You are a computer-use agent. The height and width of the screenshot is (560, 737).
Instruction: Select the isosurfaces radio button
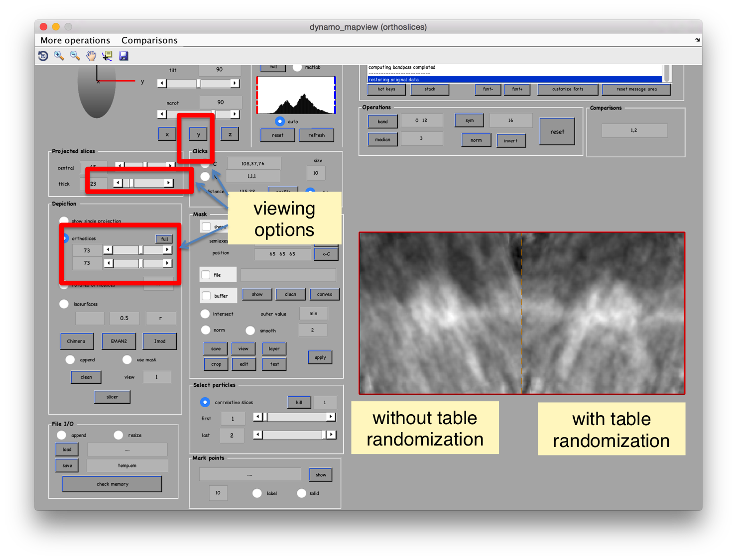(x=64, y=304)
